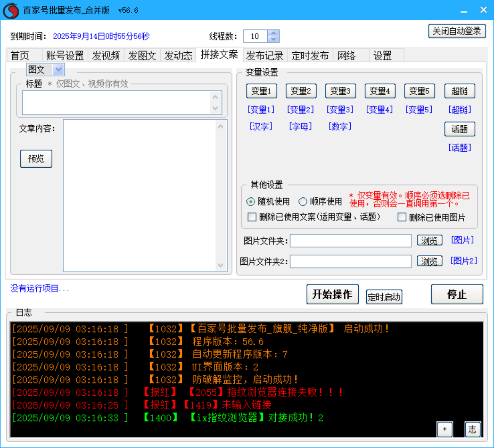The width and height of the screenshot is (494, 448).
Task: Click the 志 log icon
Action: coord(473,429)
